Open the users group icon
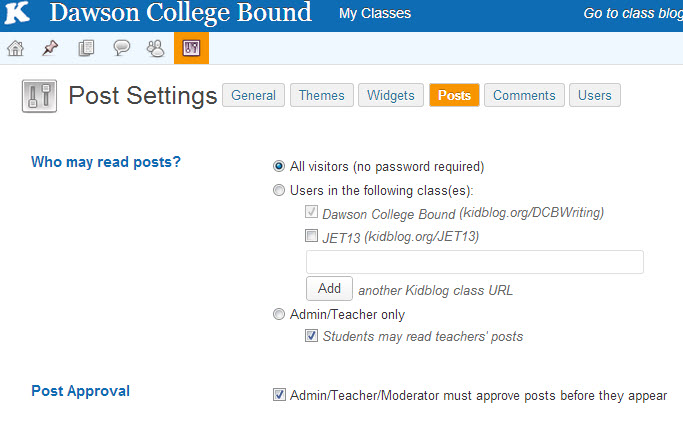This screenshot has width=683, height=433. tap(156, 48)
